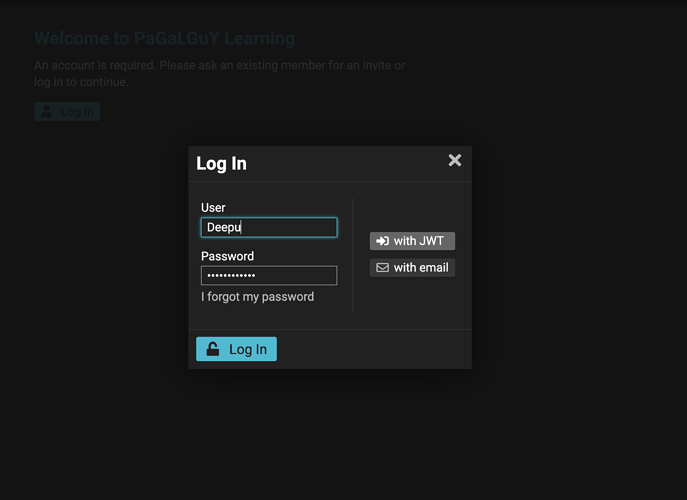687x500 pixels.
Task: Click the envelope icon beside 'with email'
Action: 382,268
